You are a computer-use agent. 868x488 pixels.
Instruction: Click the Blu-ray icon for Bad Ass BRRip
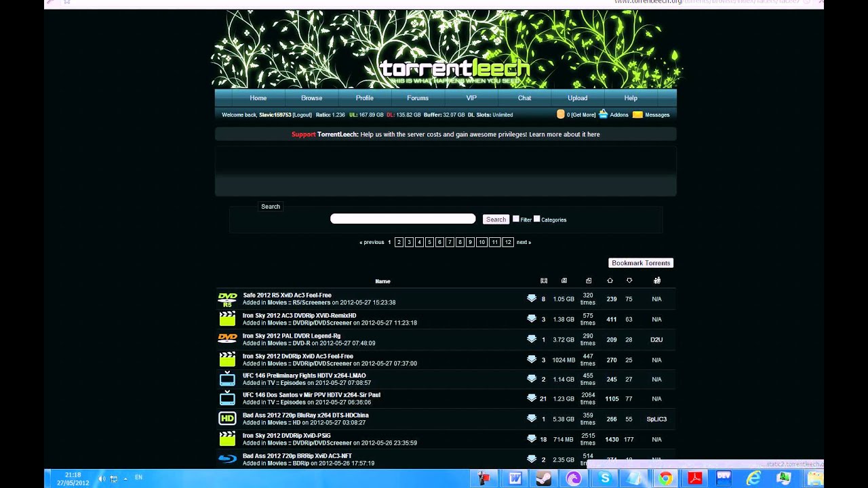[x=227, y=459]
